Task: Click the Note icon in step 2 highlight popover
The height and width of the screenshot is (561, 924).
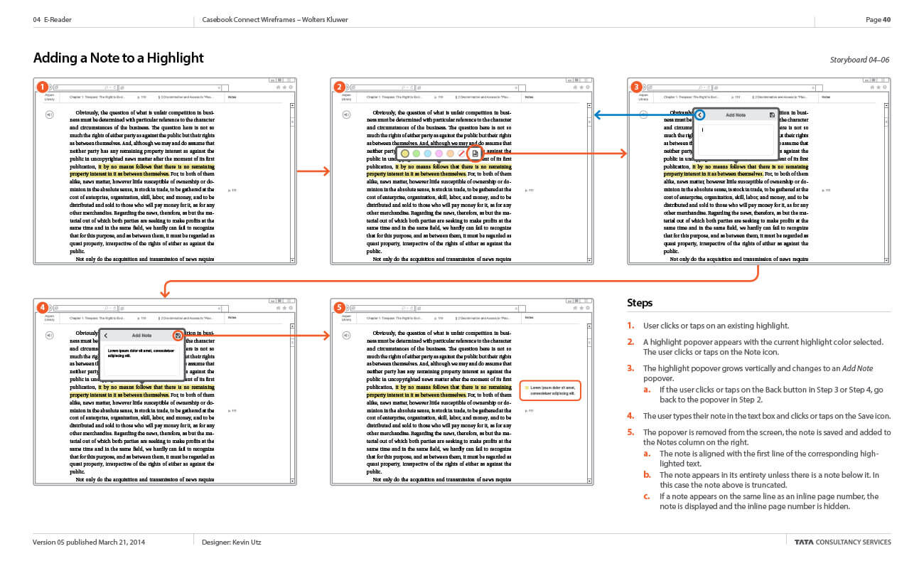Action: (x=476, y=153)
